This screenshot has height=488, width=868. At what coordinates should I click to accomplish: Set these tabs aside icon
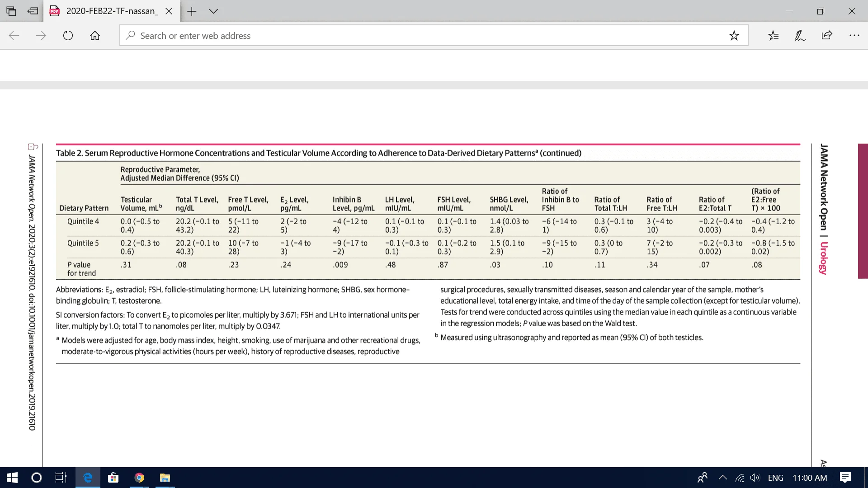point(33,11)
